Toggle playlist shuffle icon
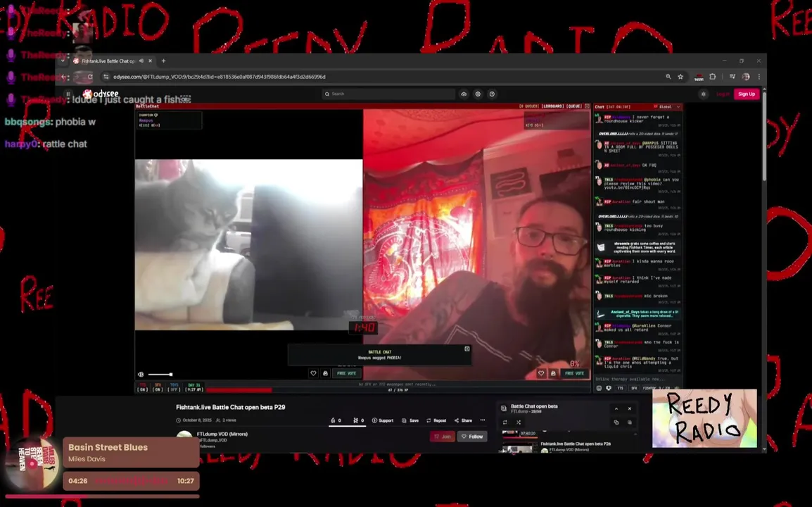 coord(519,422)
